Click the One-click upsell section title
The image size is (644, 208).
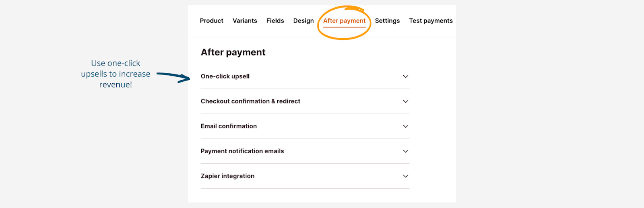click(x=225, y=76)
